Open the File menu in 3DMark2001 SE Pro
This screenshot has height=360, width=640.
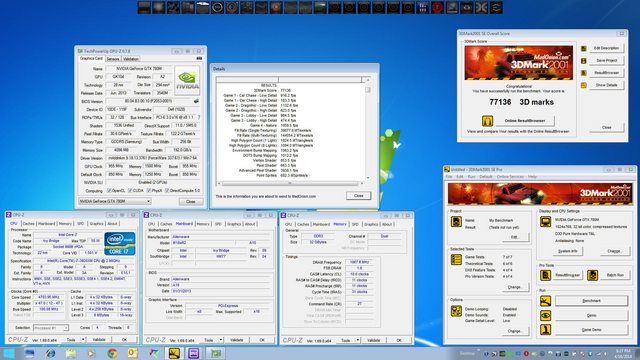[x=449, y=177]
